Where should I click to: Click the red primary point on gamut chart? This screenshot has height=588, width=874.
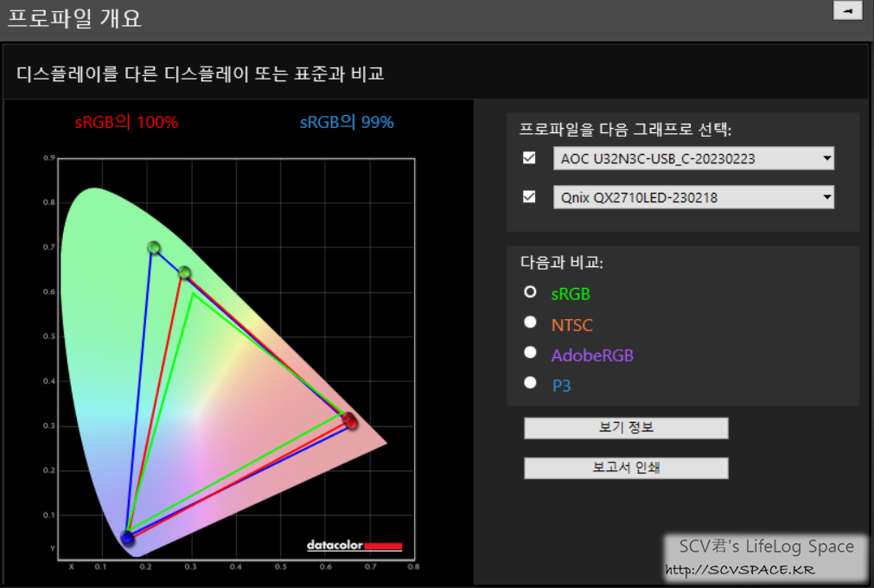click(x=349, y=421)
